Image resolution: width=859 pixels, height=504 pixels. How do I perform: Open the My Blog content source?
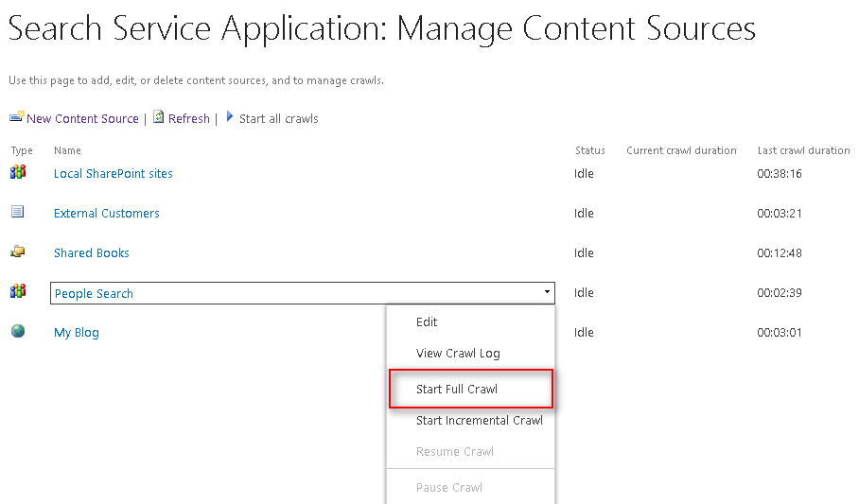[77, 333]
